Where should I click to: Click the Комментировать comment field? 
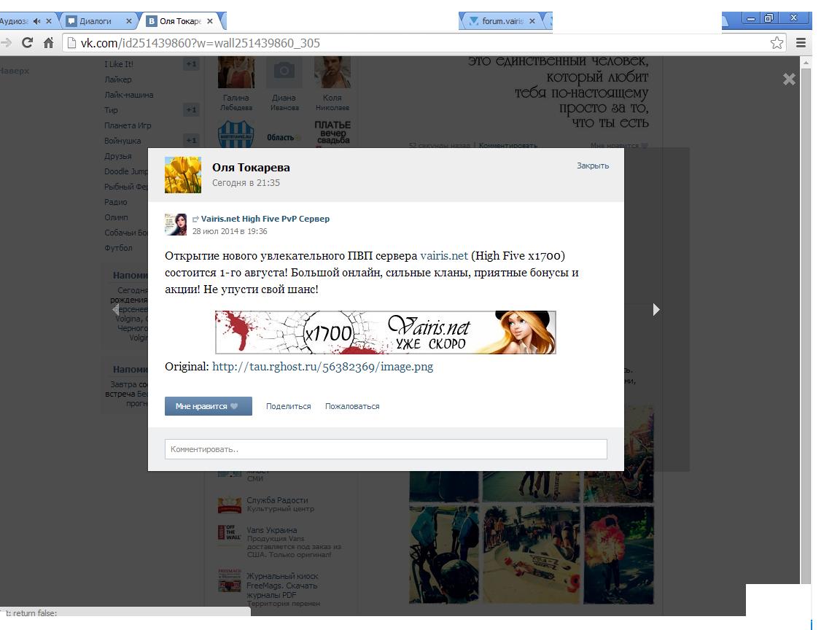[386, 449]
